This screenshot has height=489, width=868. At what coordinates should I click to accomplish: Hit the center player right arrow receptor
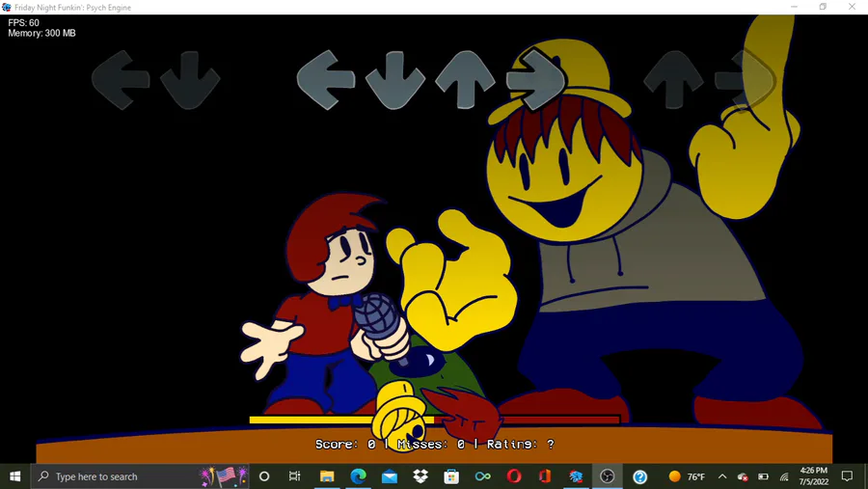click(x=535, y=79)
